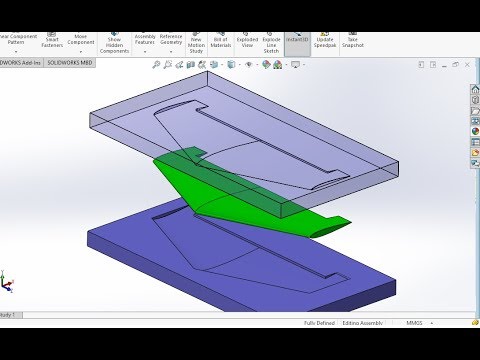Open the Apply Scene icon
This screenshot has width=480, height=360.
click(x=278, y=65)
